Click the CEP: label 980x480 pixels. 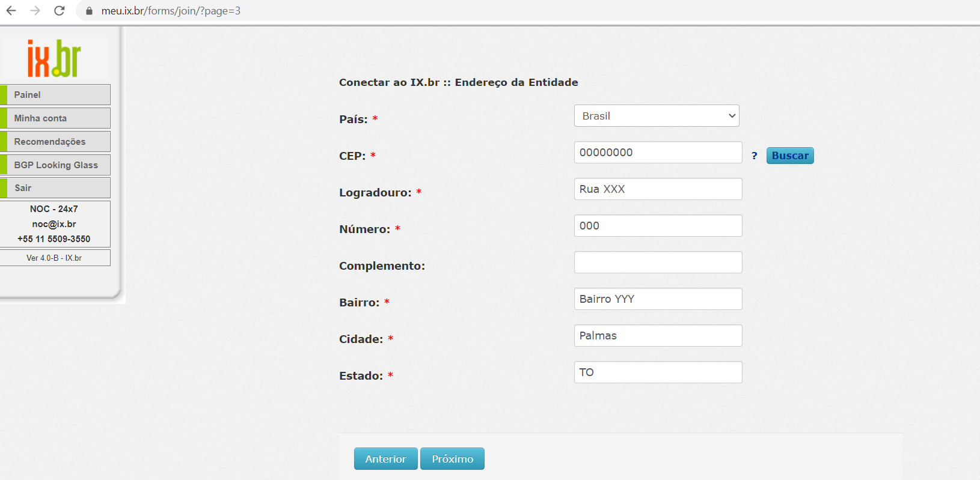coord(352,156)
